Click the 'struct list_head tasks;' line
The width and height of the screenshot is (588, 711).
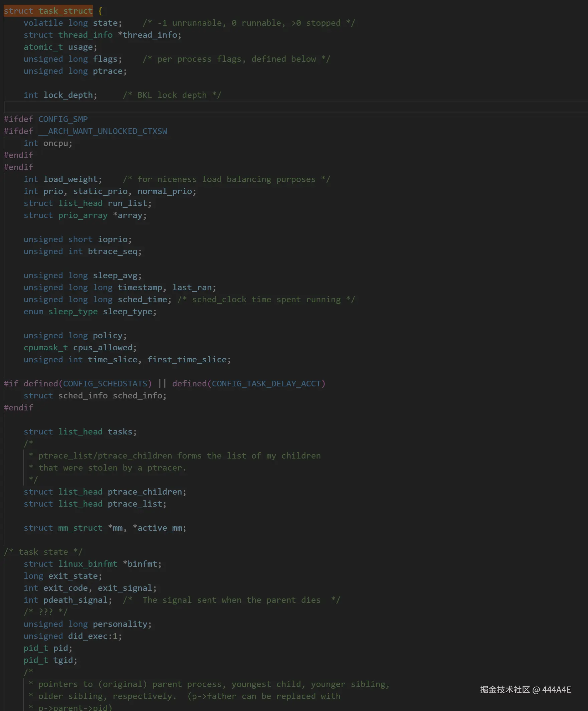tap(80, 432)
